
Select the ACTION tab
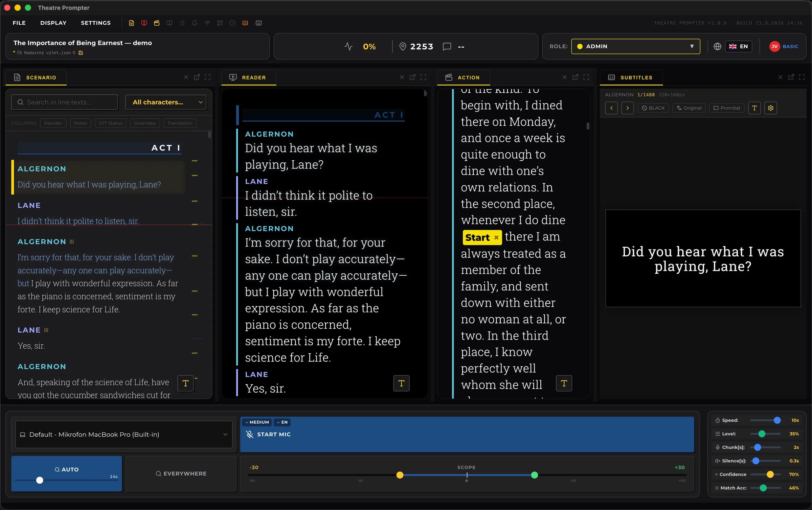[463, 77]
